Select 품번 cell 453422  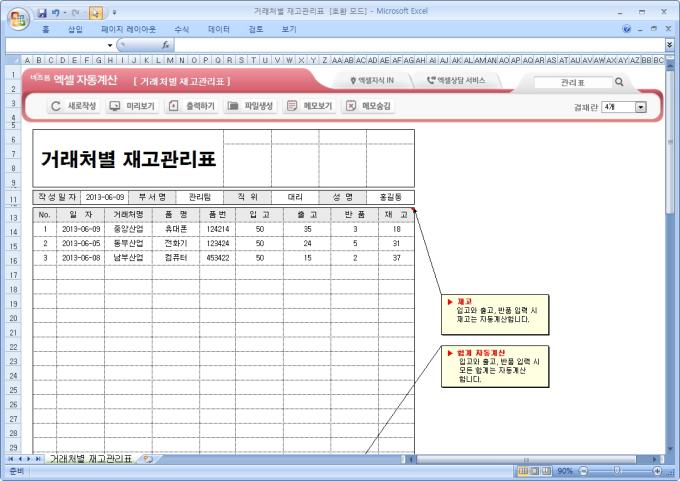tap(218, 258)
